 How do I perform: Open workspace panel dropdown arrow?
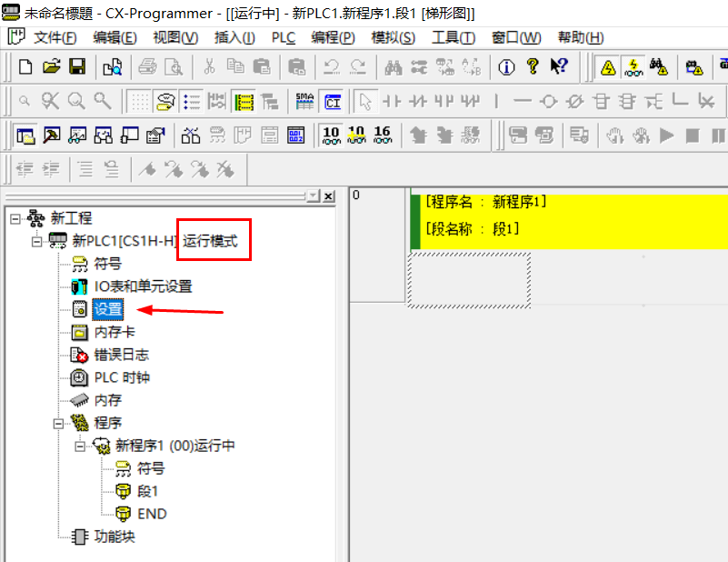[x=314, y=196]
